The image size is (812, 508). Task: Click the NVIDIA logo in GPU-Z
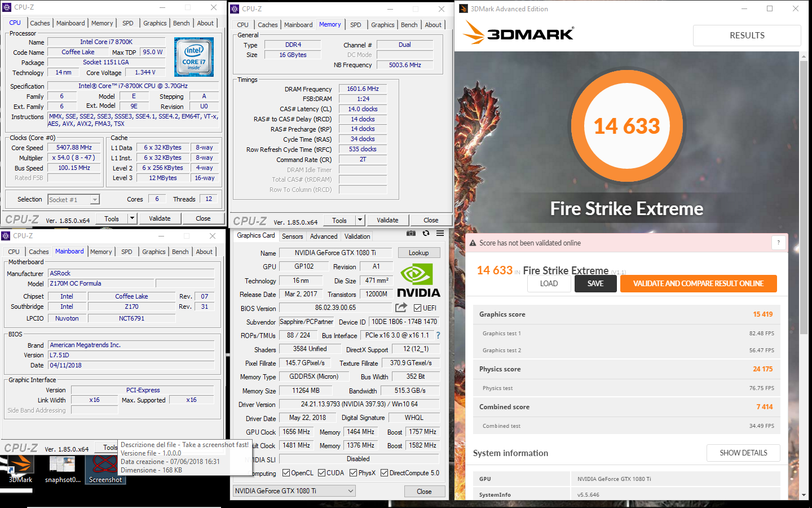[x=418, y=280]
